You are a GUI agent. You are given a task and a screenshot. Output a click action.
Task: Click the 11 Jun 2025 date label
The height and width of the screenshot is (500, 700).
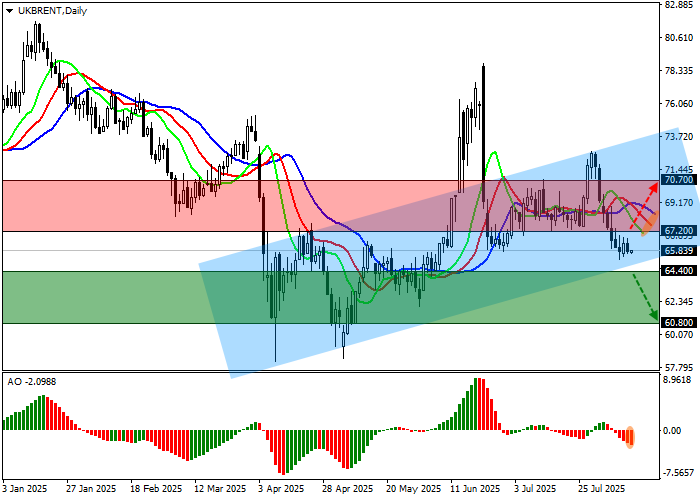coord(474,490)
